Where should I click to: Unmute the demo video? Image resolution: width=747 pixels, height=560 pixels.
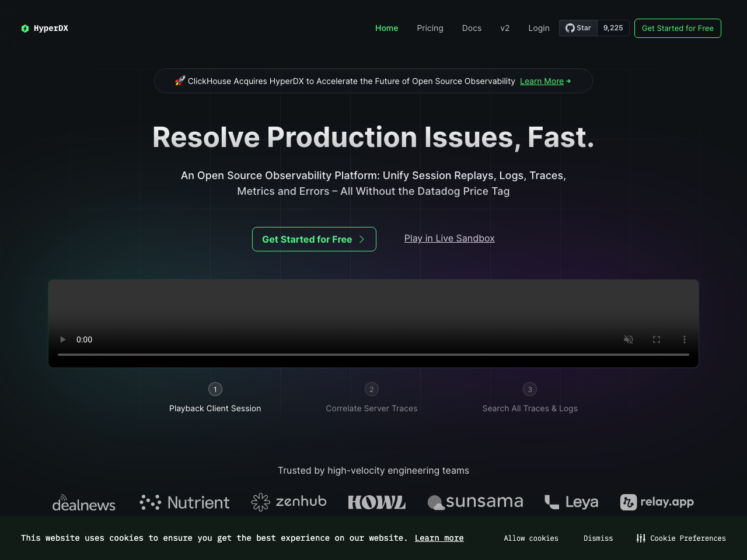(629, 339)
